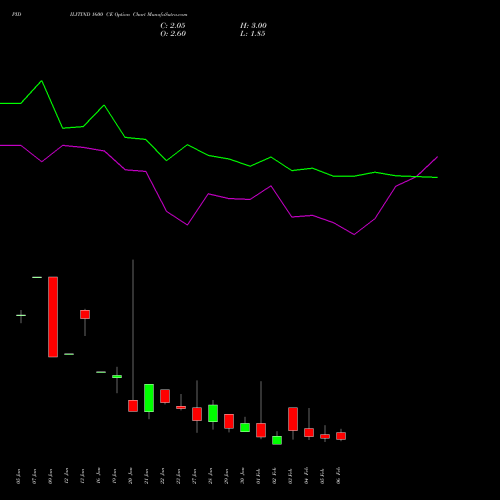Click the '21 Jan' date axis label

[x=147, y=476]
